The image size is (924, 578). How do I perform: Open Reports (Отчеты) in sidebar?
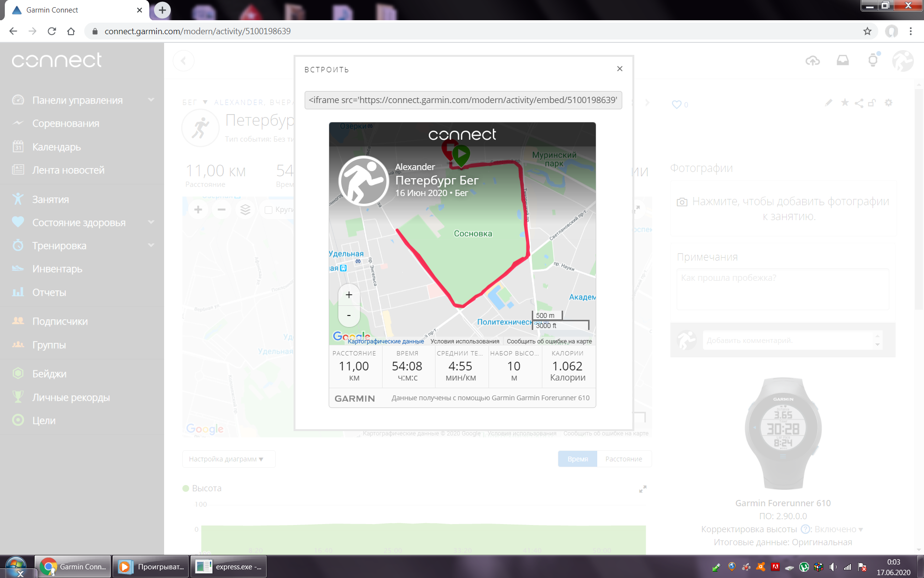point(49,292)
